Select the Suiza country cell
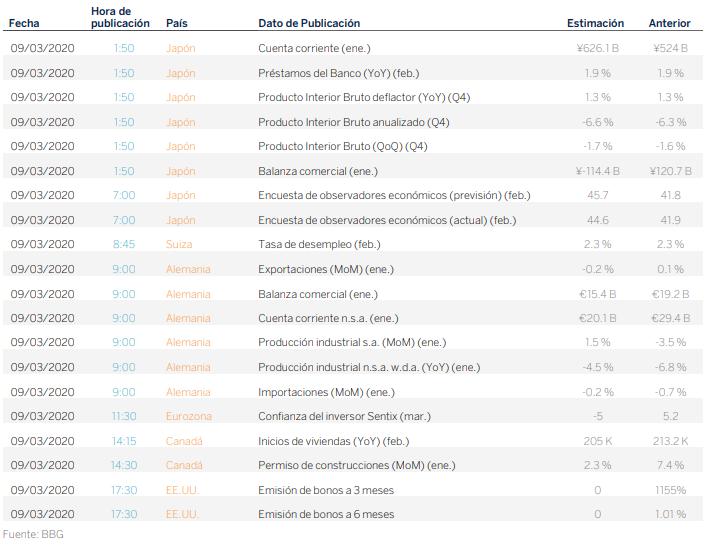The width and height of the screenshot is (708, 544). pyautogui.click(x=180, y=244)
